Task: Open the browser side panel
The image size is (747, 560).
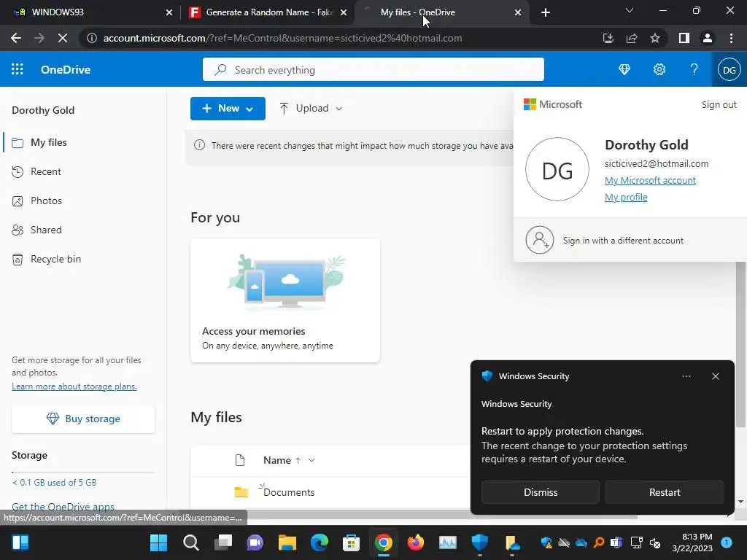Action: click(684, 38)
